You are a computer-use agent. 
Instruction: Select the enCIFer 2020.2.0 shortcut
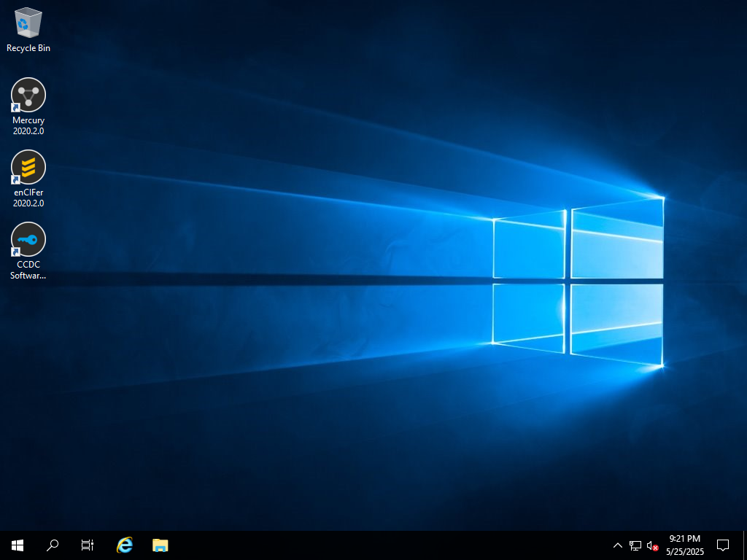[28, 179]
